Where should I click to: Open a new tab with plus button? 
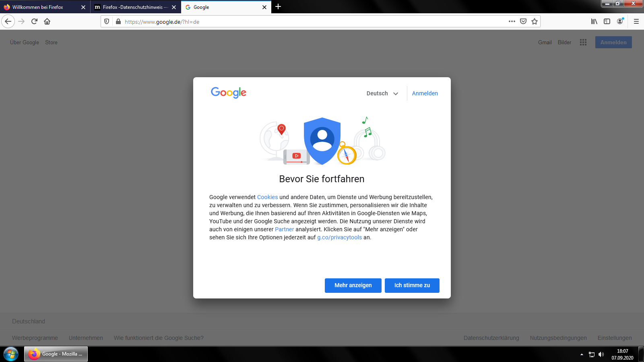point(278,7)
